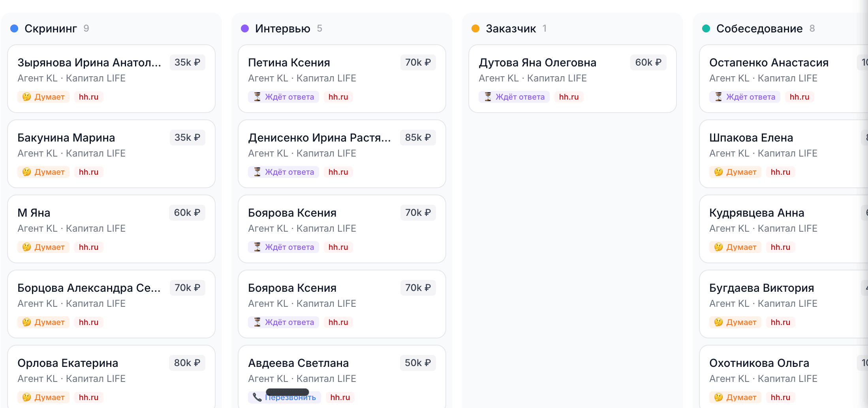Open М Яна candidate card

coord(111,229)
